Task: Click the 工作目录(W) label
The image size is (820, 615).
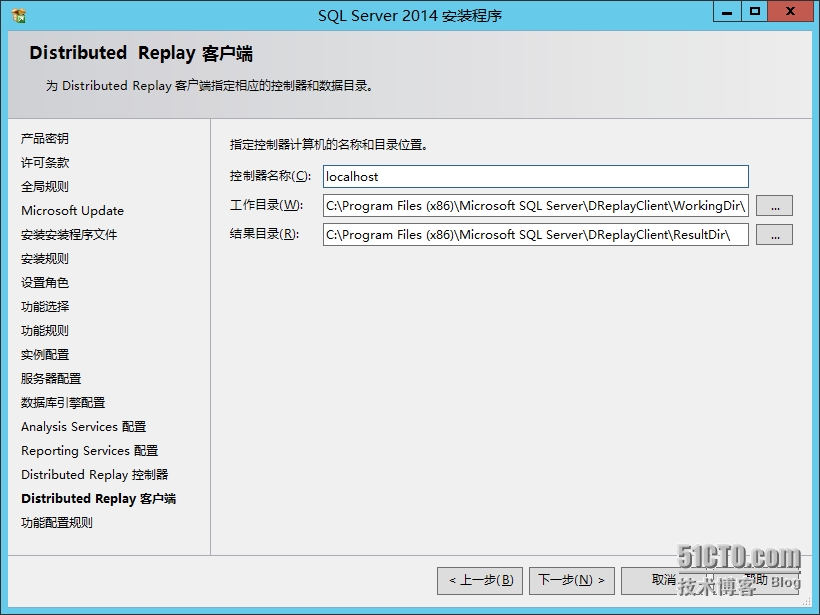Action: [x=266, y=205]
